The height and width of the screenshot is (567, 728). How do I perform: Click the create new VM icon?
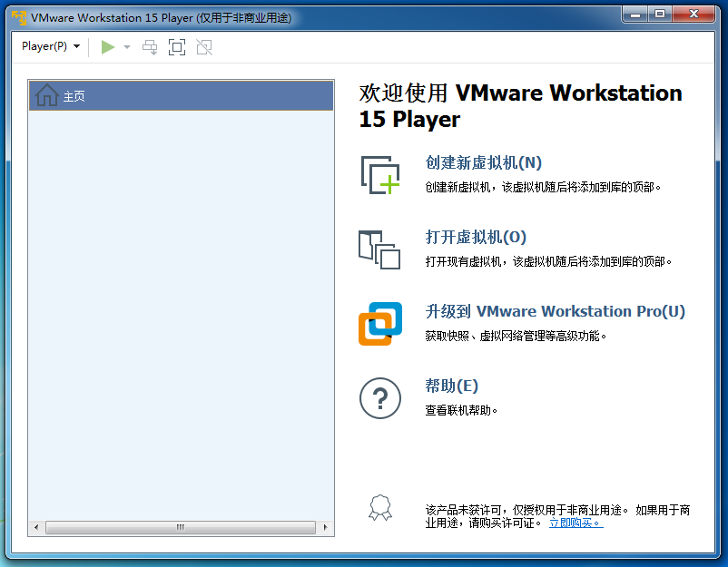pos(380,175)
